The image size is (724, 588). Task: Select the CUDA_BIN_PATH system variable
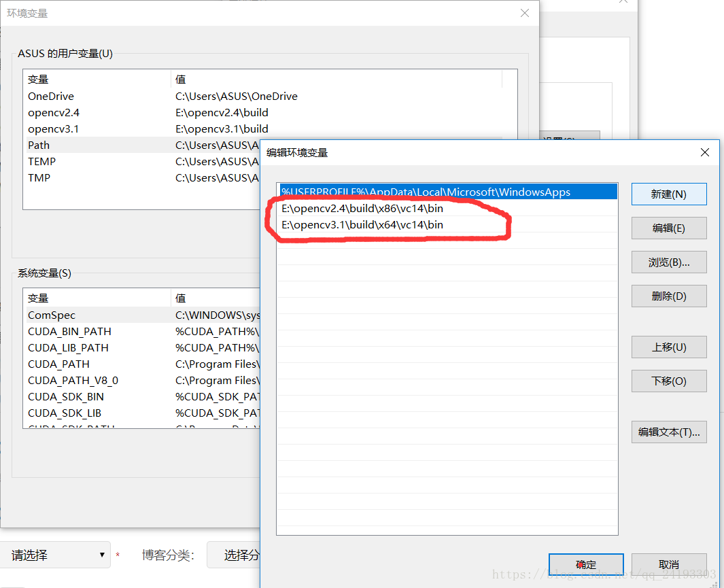[143, 331]
